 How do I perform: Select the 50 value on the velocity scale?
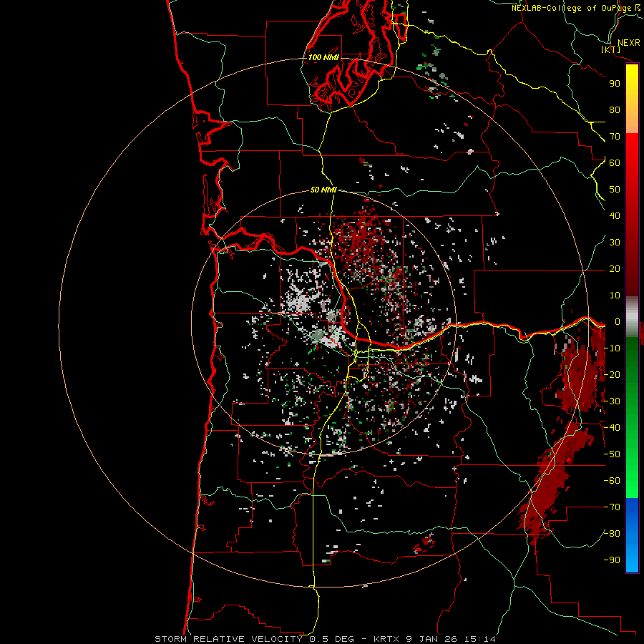(615, 190)
